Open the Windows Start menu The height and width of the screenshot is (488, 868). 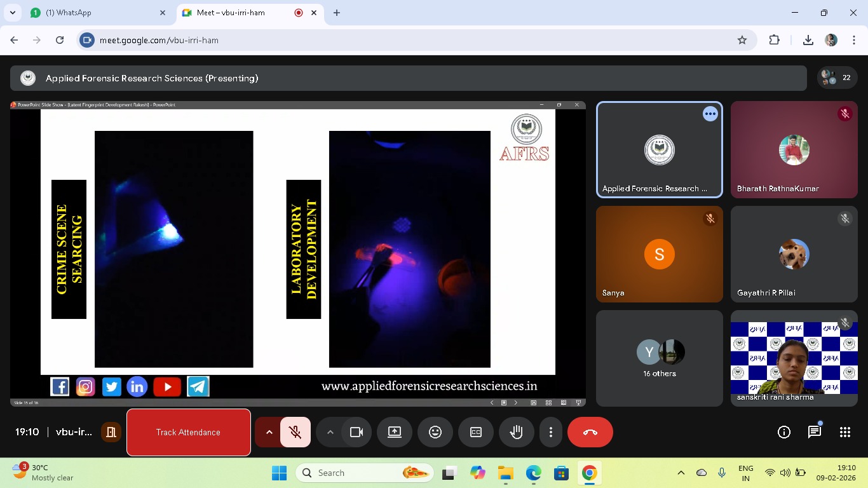(279, 473)
